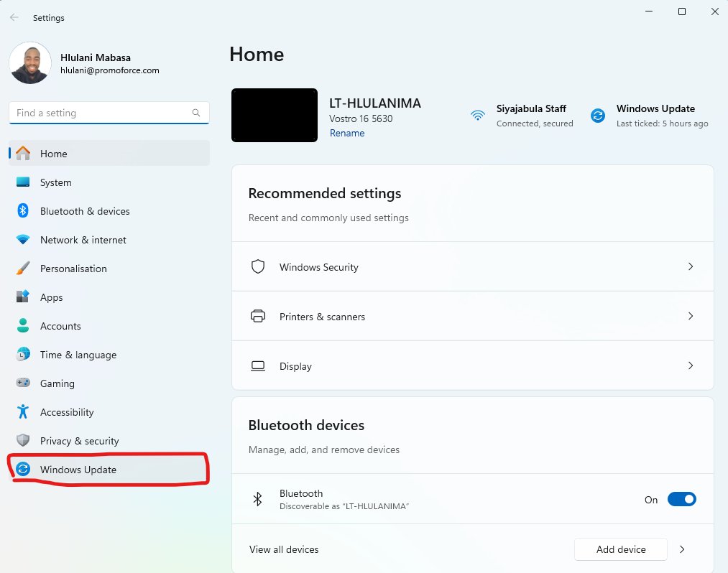Click the Time & language clock icon

[x=23, y=355]
